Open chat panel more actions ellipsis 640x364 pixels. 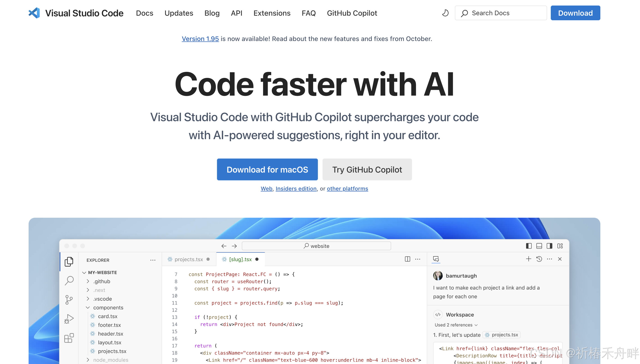click(549, 259)
